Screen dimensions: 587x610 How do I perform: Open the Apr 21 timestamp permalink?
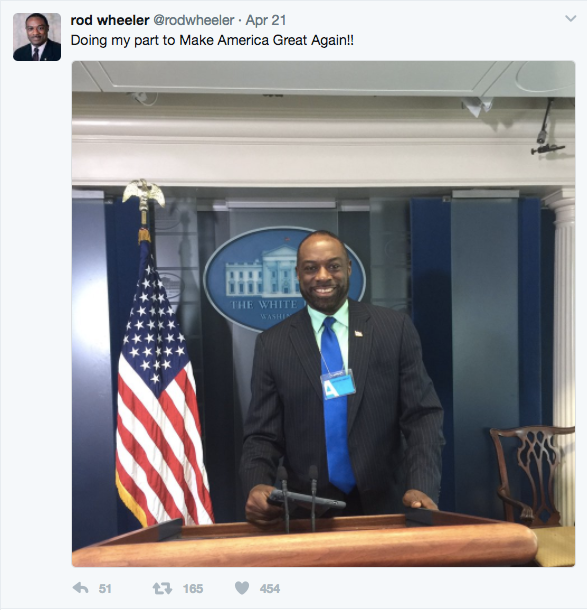pyautogui.click(x=266, y=20)
